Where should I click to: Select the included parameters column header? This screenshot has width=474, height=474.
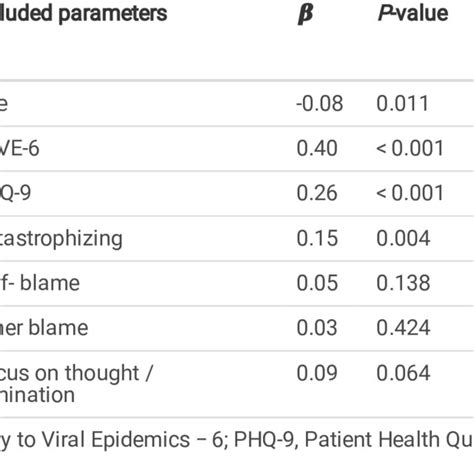click(83, 14)
